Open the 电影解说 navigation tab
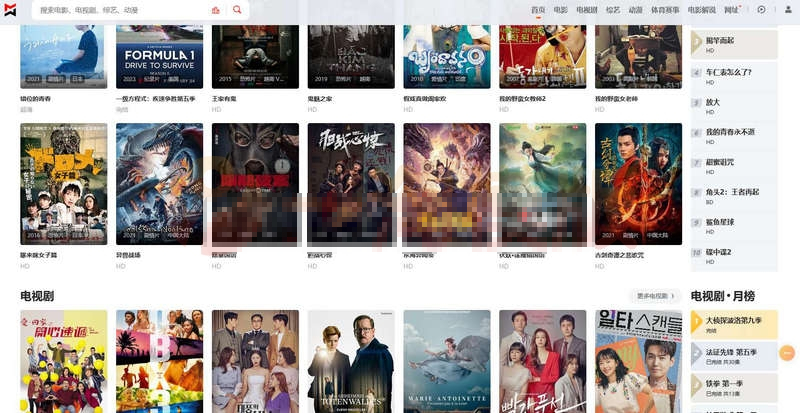This screenshot has height=413, width=800. 701,10
